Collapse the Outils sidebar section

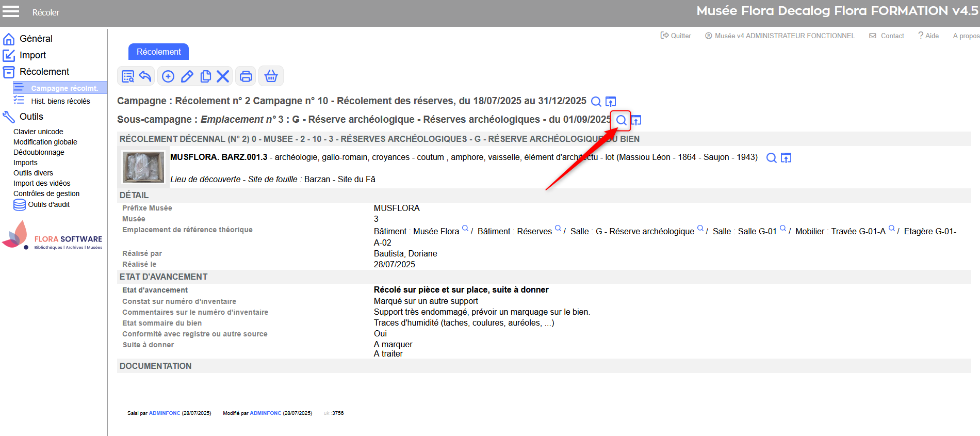[x=31, y=117]
